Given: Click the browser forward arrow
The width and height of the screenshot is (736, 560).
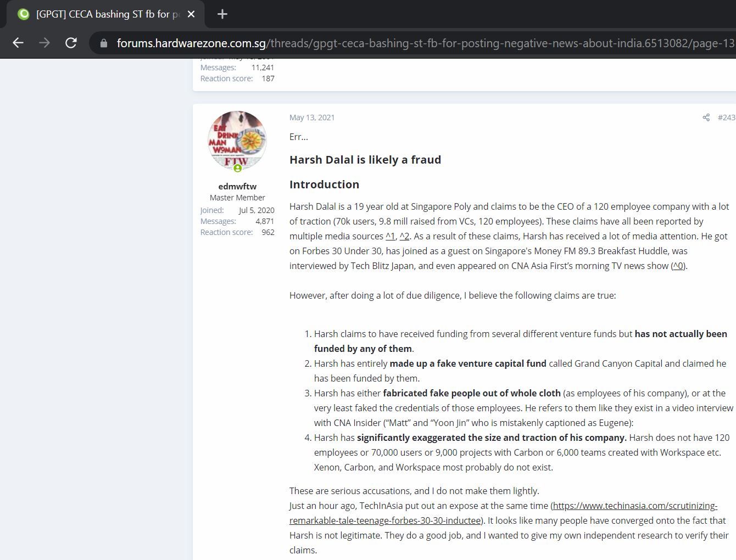Looking at the screenshot, I should (44, 43).
